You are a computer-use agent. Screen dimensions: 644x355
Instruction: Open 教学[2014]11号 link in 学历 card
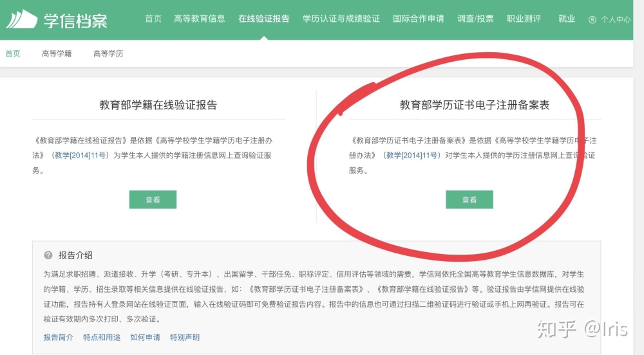pos(412,156)
